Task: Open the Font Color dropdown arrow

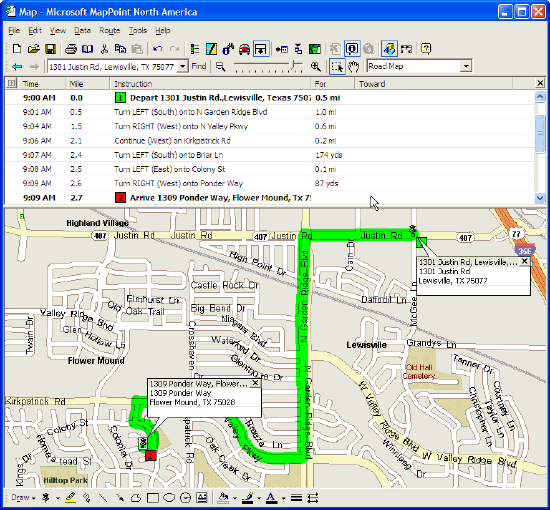Action: 283,498
